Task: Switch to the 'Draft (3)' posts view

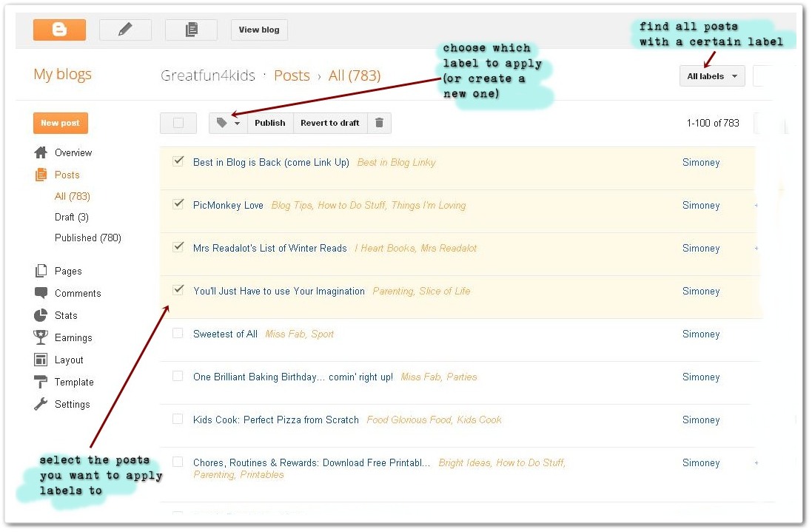Action: tap(70, 217)
